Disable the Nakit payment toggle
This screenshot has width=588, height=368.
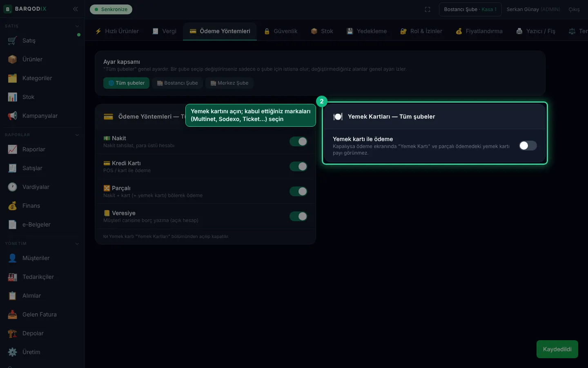[x=298, y=141]
